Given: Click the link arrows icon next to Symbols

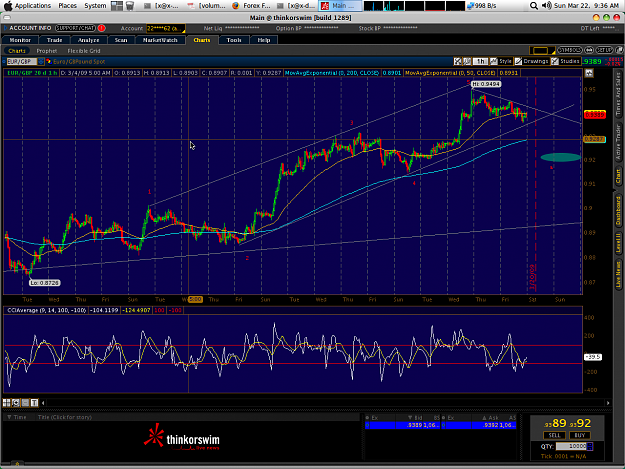Looking at the screenshot, I should [x=589, y=50].
